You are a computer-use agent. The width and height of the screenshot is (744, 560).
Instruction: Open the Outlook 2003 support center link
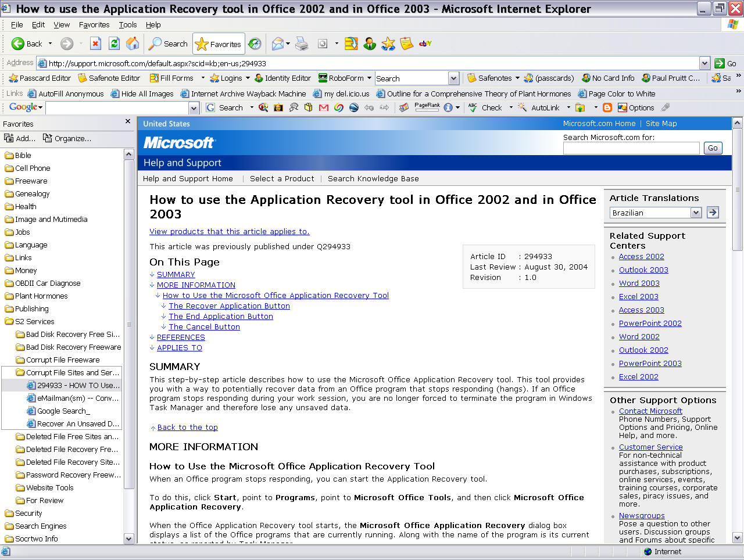[643, 270]
